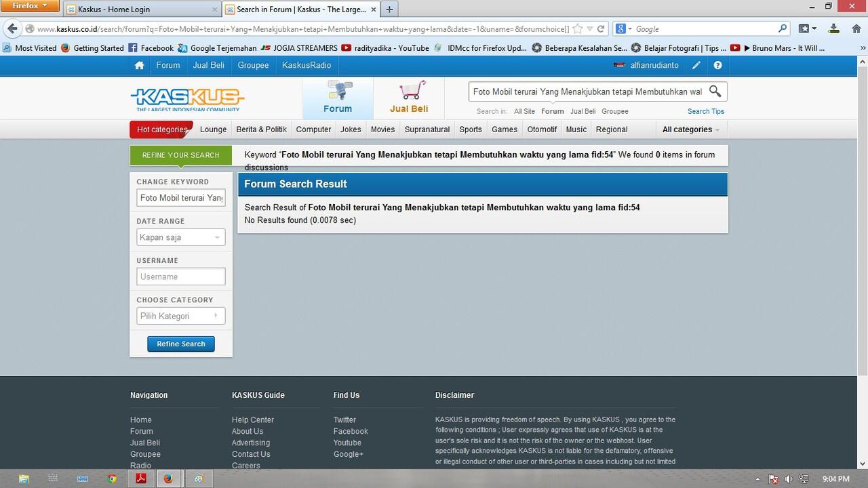Click the browser URL address bar
The width and height of the screenshot is (868, 488).
pyautogui.click(x=302, y=29)
